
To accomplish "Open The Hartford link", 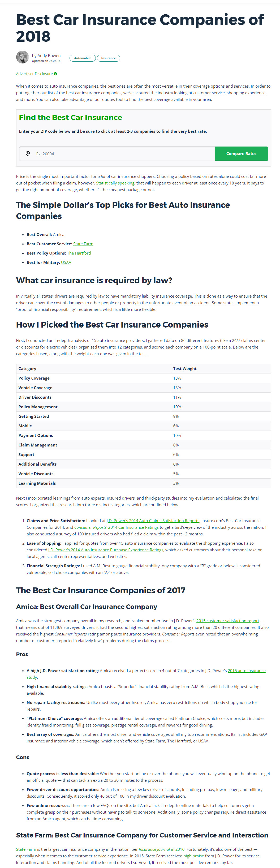I will click(79, 253).
